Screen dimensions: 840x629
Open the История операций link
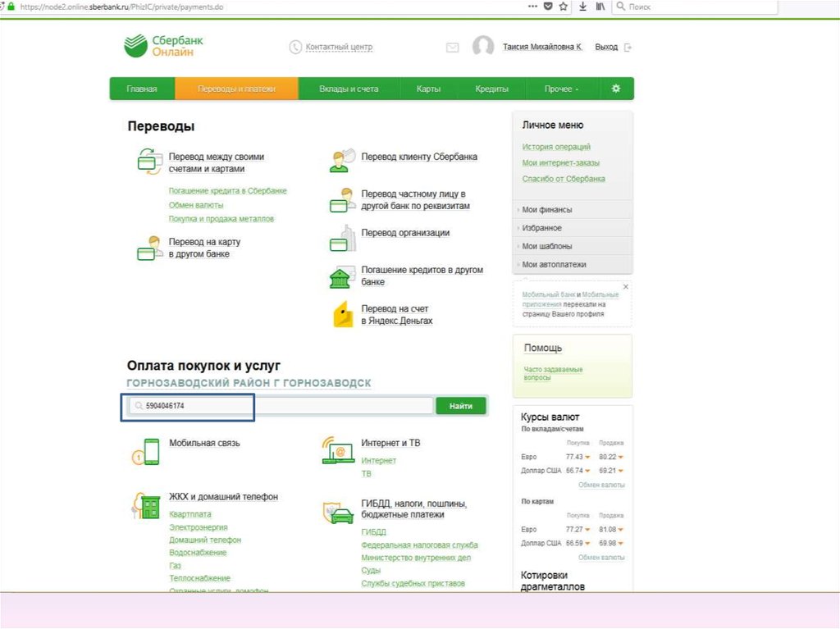pyautogui.click(x=556, y=147)
